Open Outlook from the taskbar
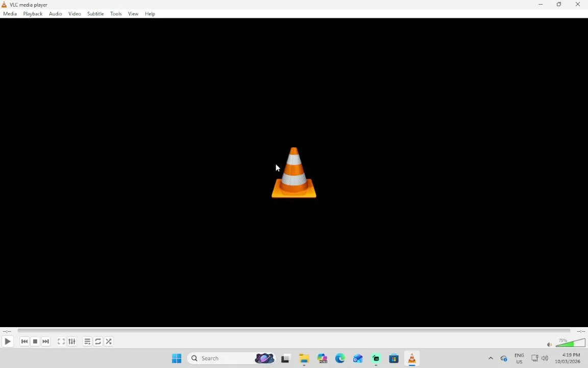Screen dimensions: 588x368 (x=358, y=358)
